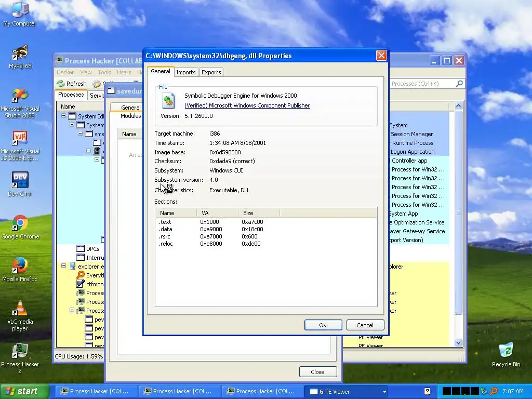Open Verified Microsoft Windows Component Publisher link

click(247, 105)
